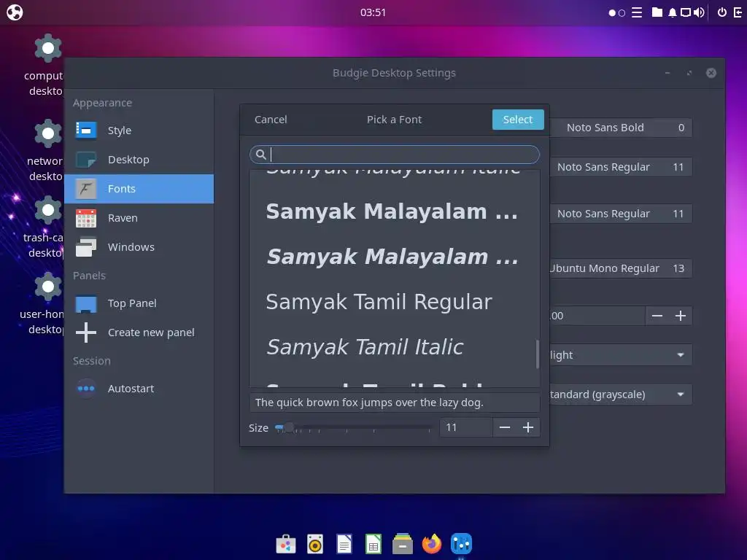This screenshot has height=560, width=747.
Task: Click the font size number field
Action: pos(465,427)
